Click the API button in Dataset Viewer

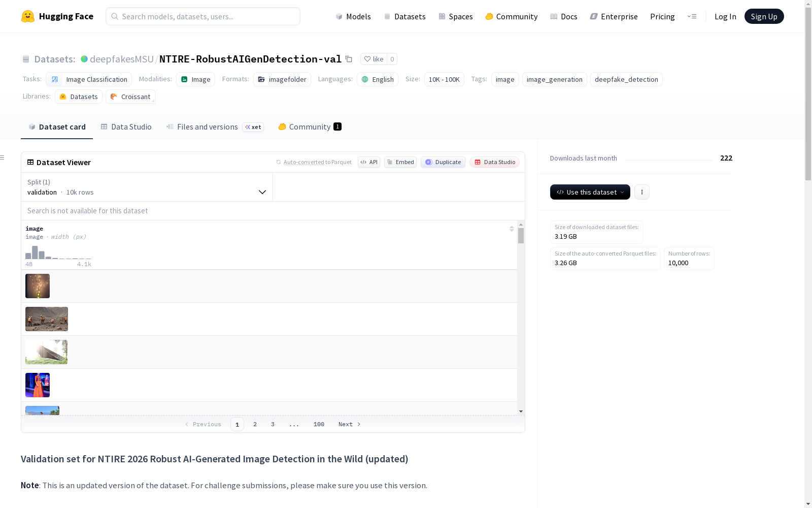click(x=369, y=162)
